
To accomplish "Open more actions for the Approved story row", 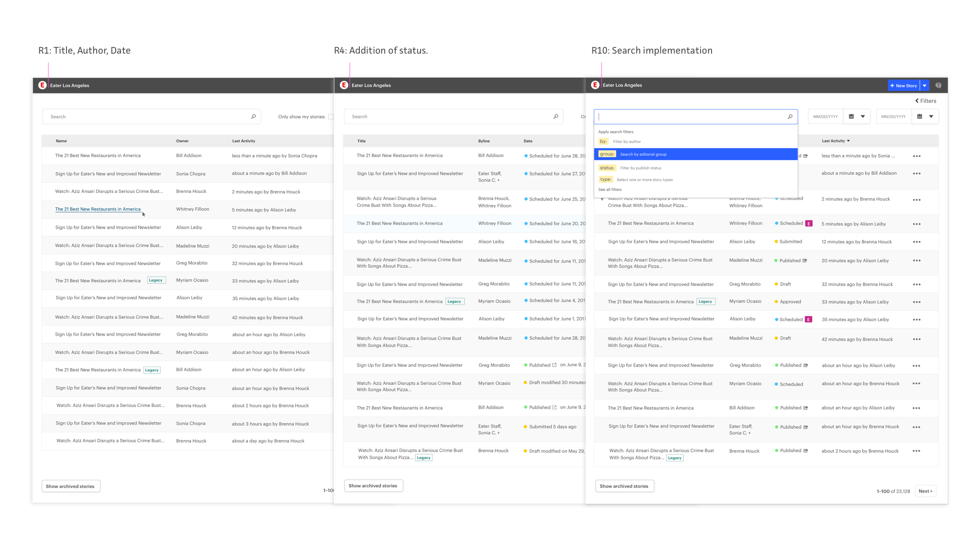I will [917, 302].
